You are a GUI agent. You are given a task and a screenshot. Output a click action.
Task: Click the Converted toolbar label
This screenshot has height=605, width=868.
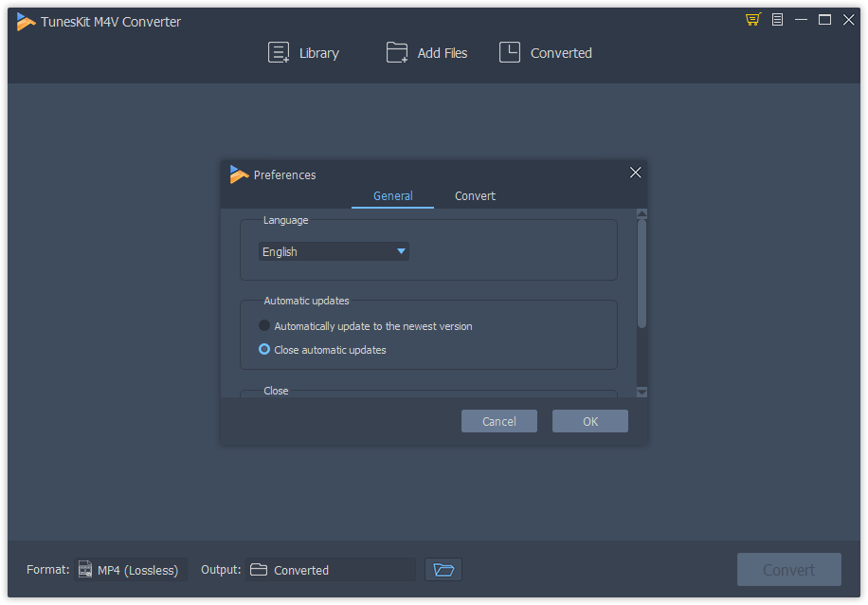561,53
